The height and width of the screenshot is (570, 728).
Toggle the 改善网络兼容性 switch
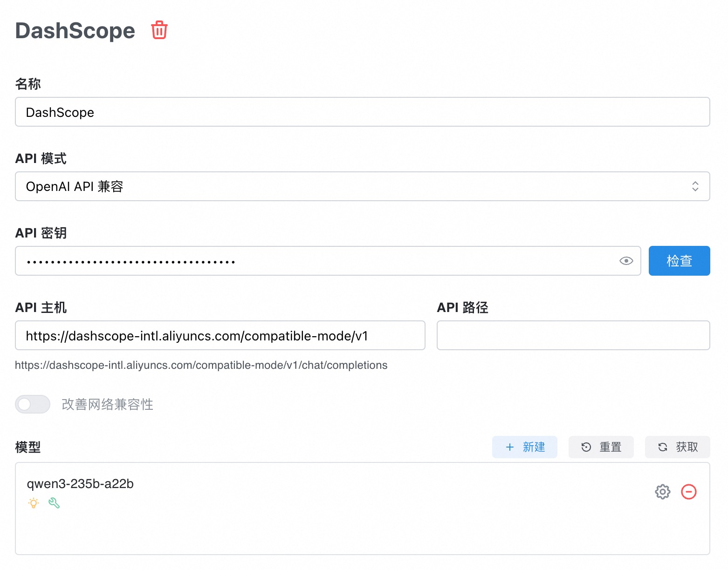point(33,404)
